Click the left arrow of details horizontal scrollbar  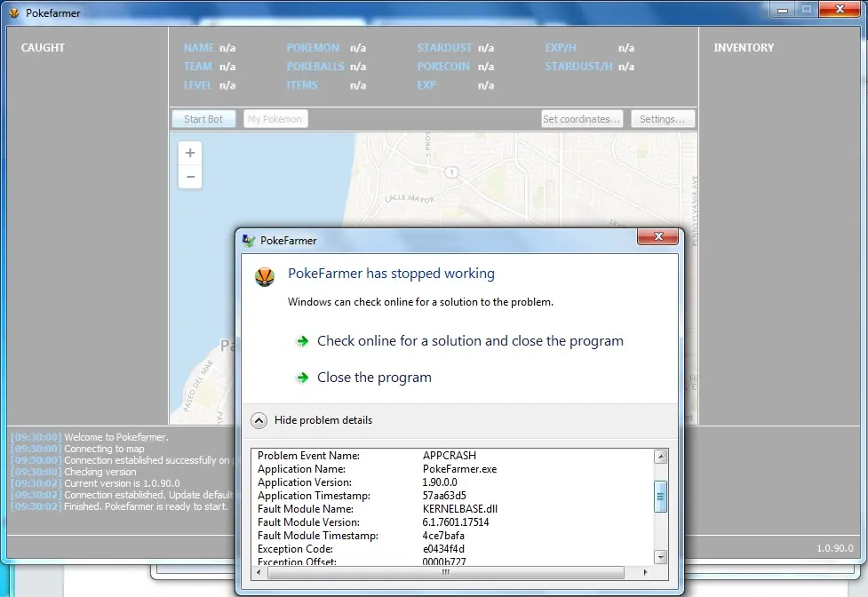(x=259, y=572)
